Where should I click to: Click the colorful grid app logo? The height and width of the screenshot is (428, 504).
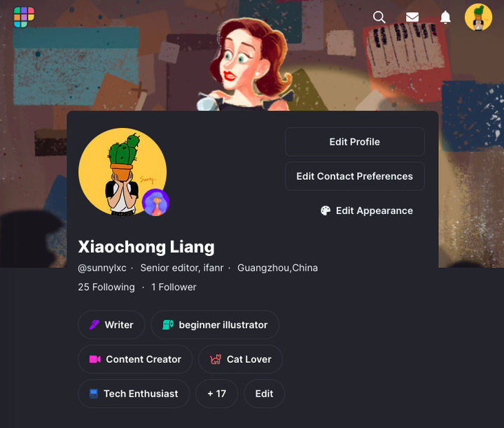click(x=24, y=17)
